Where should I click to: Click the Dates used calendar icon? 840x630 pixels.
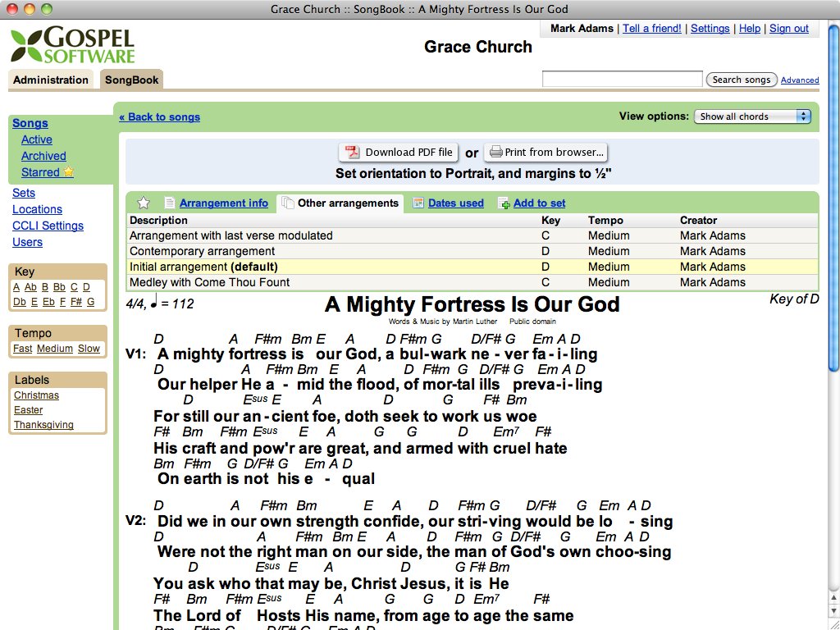(x=418, y=203)
